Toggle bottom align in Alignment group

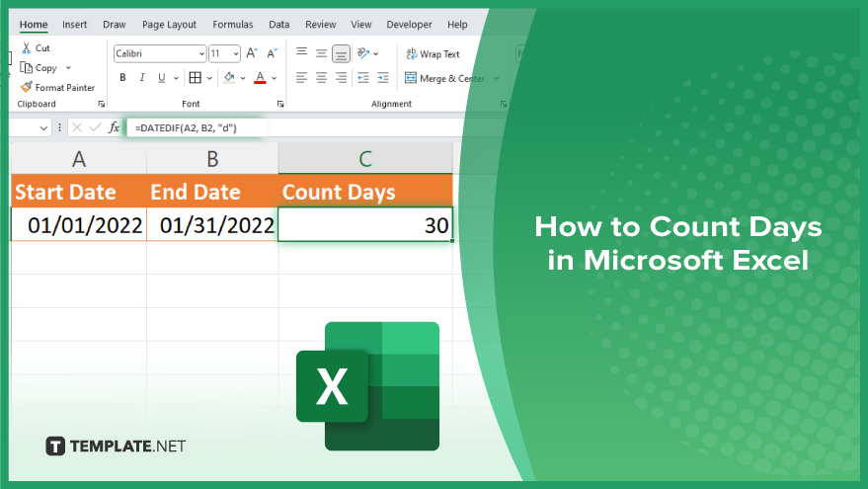pos(341,53)
